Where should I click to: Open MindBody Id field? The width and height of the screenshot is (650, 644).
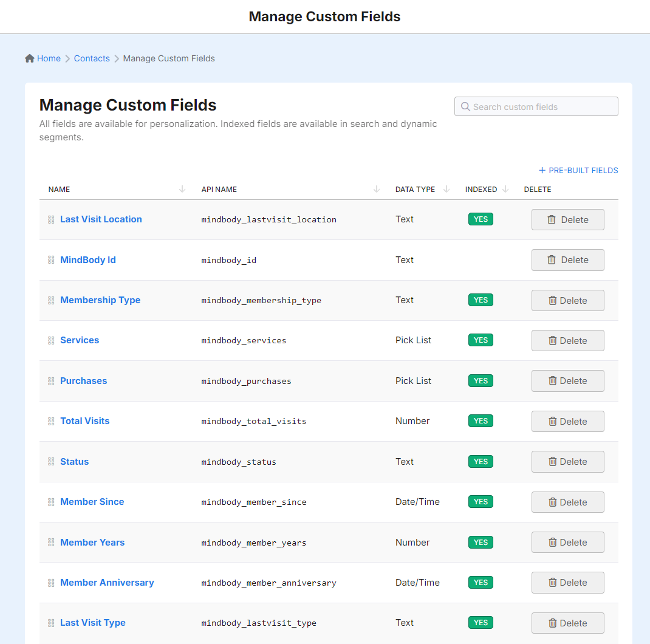point(88,259)
